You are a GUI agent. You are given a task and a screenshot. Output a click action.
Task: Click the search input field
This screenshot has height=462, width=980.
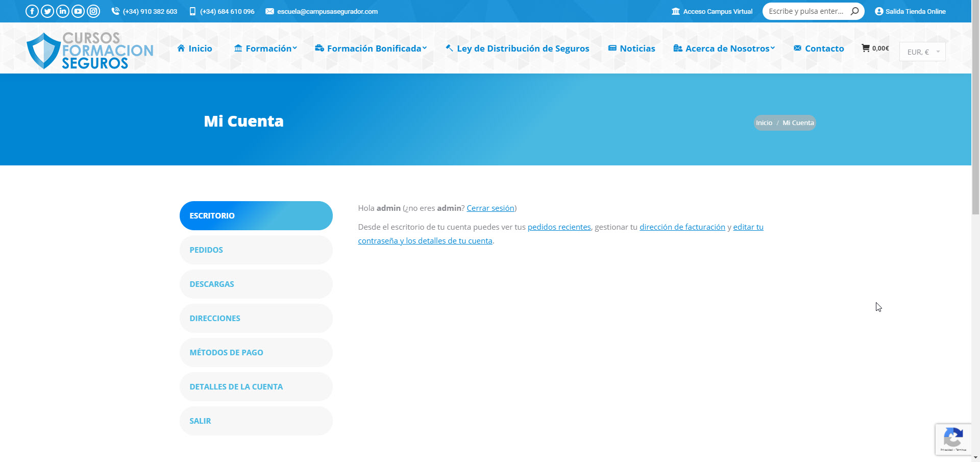point(806,11)
